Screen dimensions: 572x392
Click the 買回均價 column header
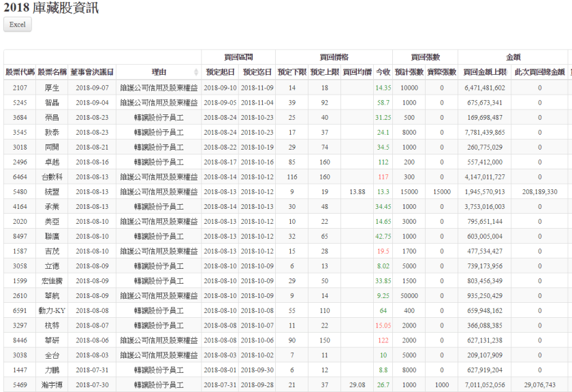(357, 71)
